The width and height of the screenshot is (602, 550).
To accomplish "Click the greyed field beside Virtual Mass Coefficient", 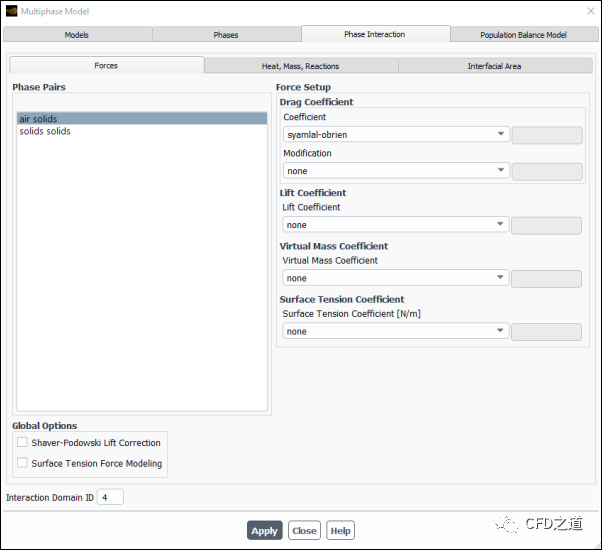I will click(x=546, y=279).
